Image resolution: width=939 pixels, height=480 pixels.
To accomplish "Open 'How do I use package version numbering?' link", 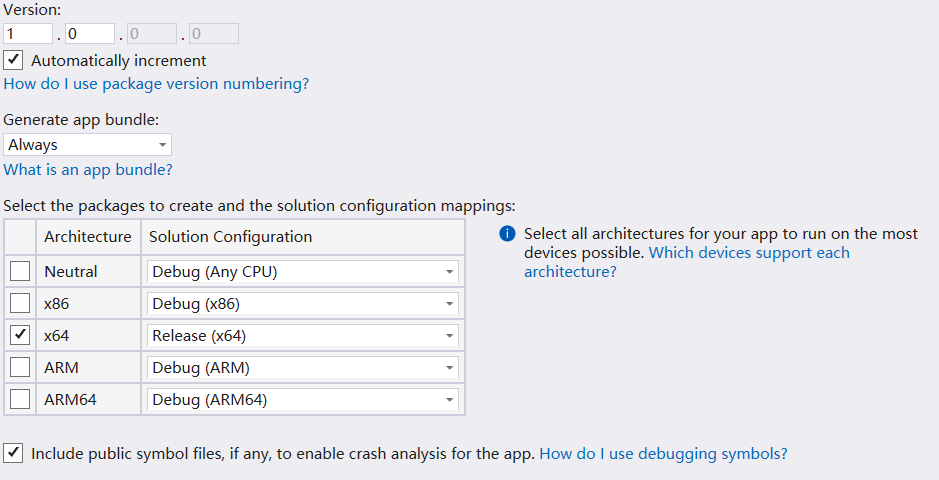I will click(x=156, y=84).
